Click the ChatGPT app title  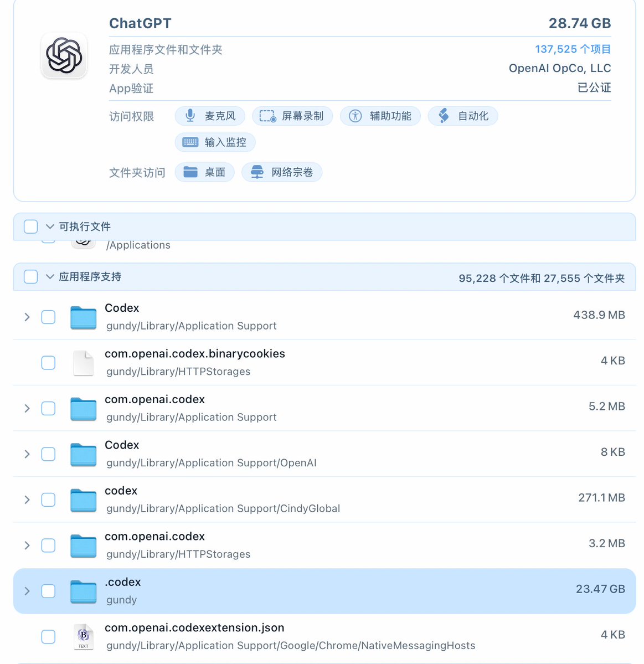click(x=140, y=23)
